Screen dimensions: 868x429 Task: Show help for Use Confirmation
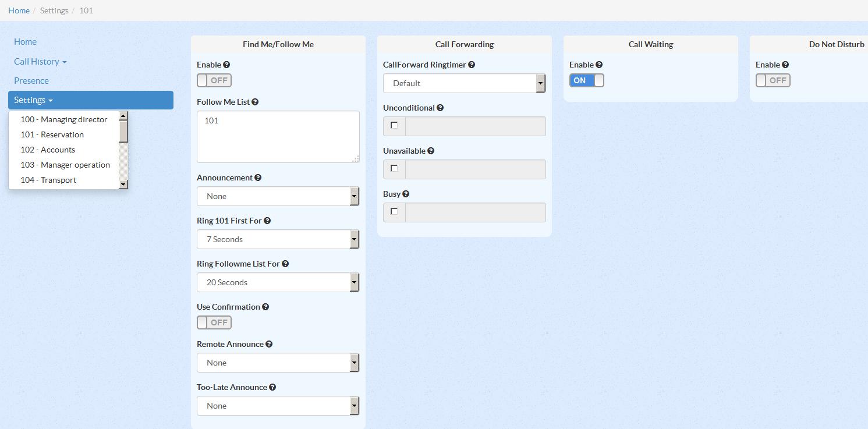265,307
